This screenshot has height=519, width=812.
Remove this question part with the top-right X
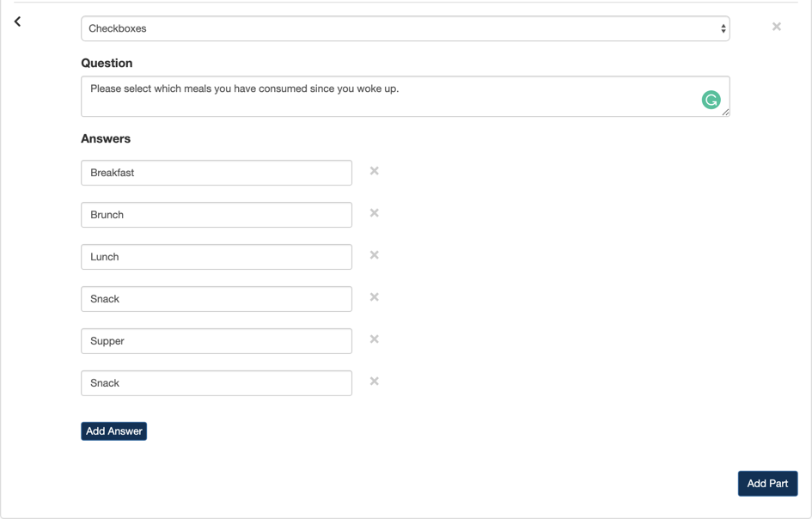coord(776,27)
